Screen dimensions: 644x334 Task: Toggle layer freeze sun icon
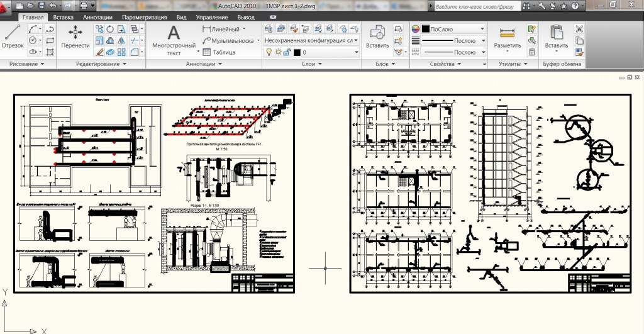[x=277, y=52]
